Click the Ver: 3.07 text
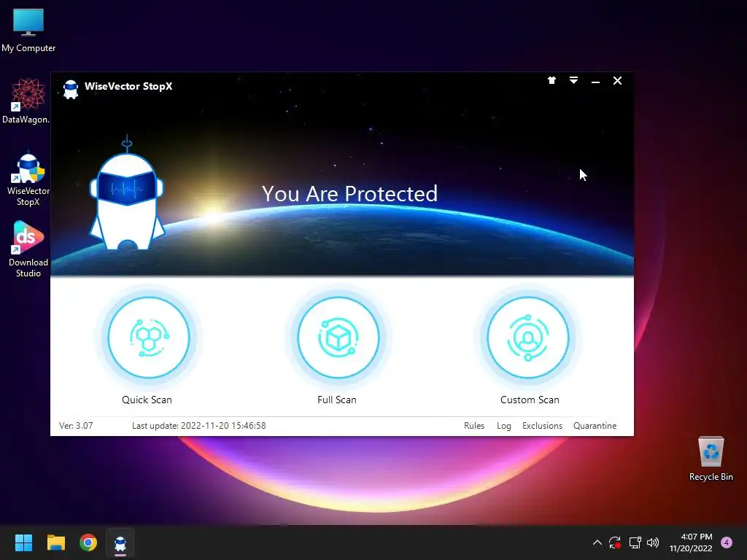Screen dimensions: 747x560 pyautogui.click(x=76, y=426)
